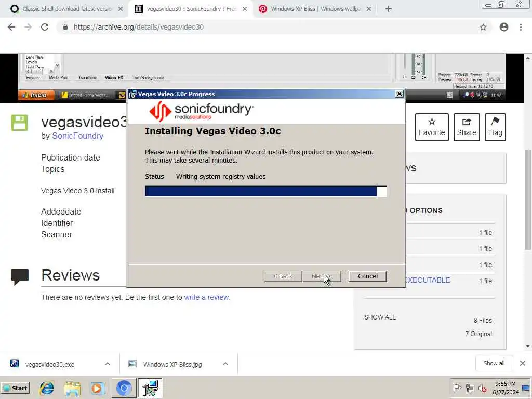Click the muted volume tray icon
The height and width of the screenshot is (399, 532).
(x=483, y=388)
